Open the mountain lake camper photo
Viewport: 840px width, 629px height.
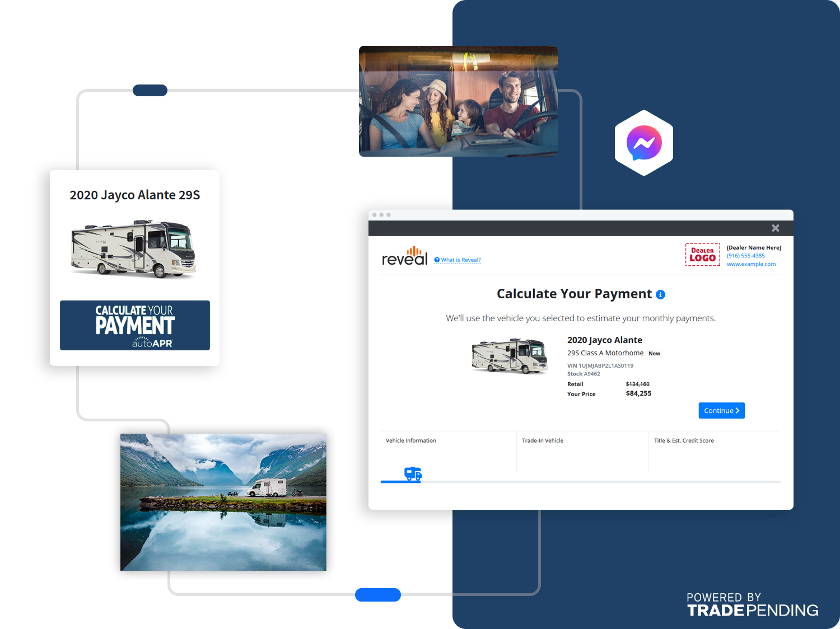pos(223,502)
